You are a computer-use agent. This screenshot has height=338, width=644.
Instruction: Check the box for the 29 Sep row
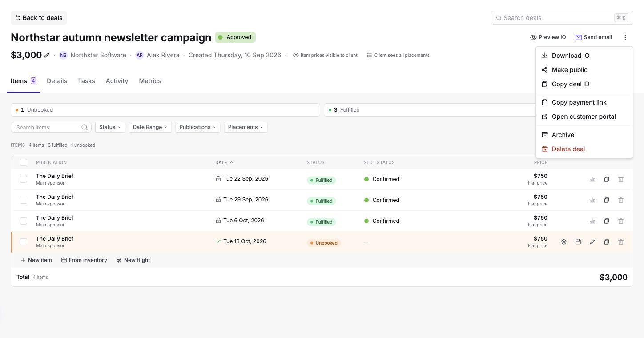coord(24,200)
